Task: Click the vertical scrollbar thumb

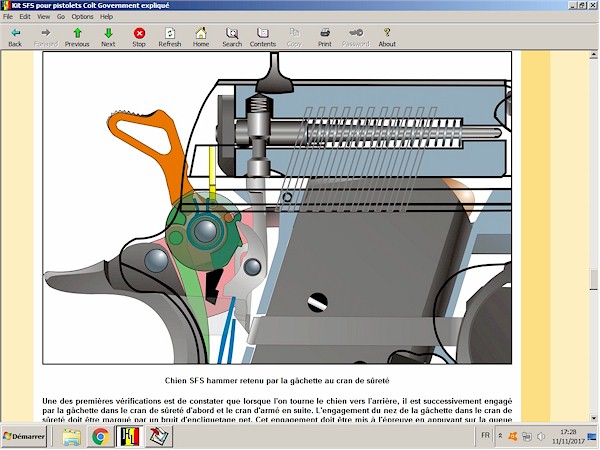Action: (593, 279)
